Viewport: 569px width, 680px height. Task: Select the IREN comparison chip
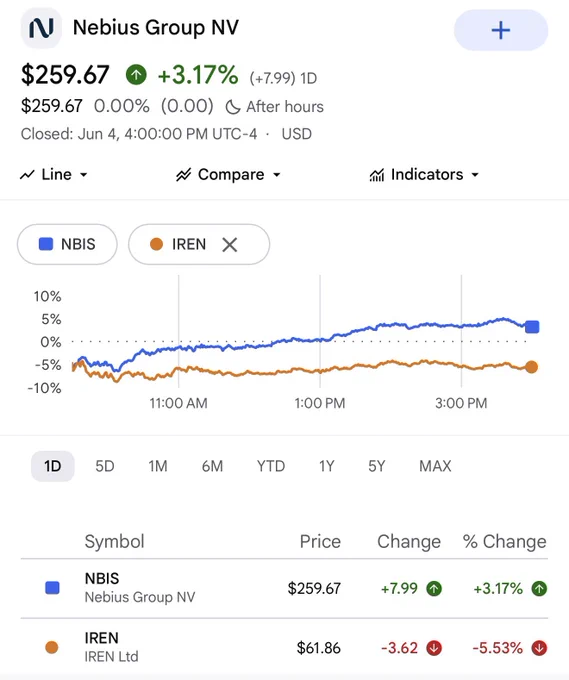click(199, 244)
